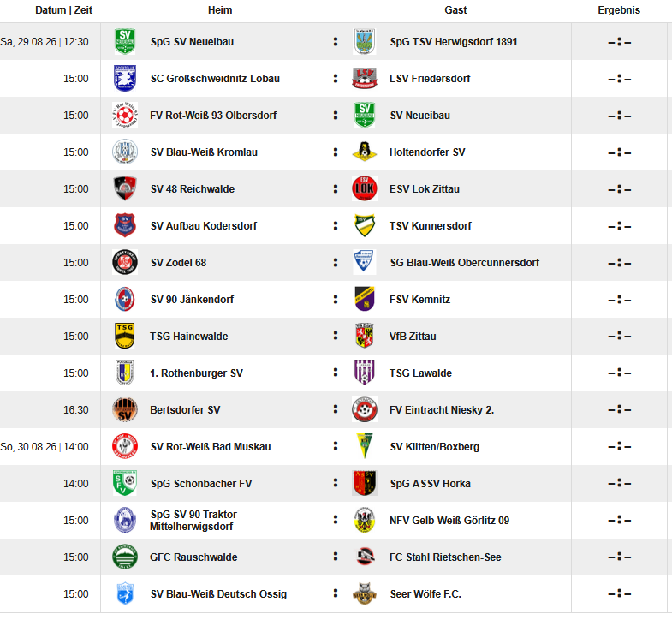Click the SpG SV Neueibau club crest
Screen dimensions: 672x620
tap(125, 42)
